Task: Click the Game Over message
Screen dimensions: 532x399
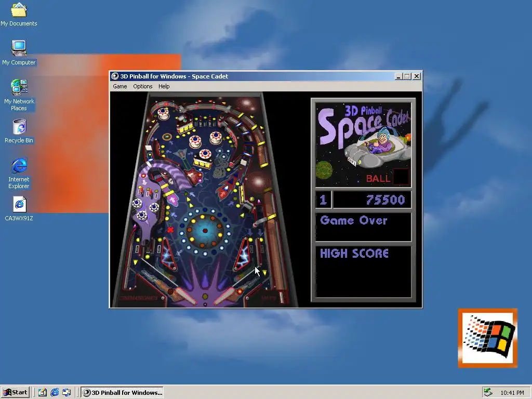Action: pyautogui.click(x=353, y=220)
